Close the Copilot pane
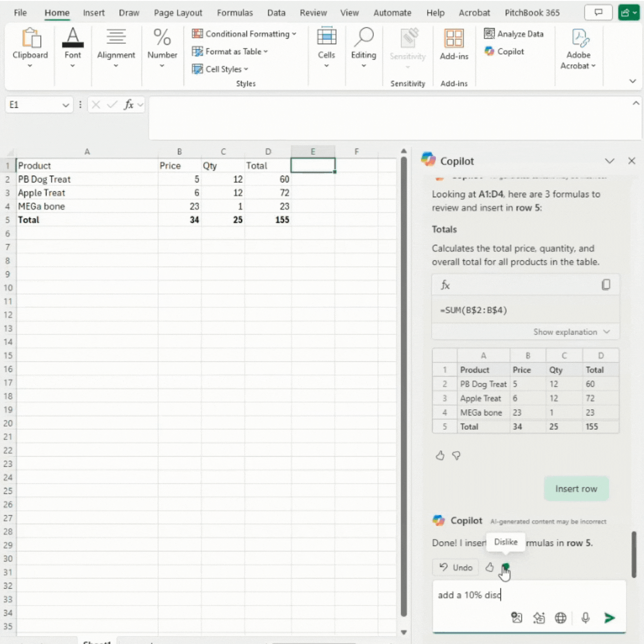Screen dimensions: 644x644 [x=631, y=161]
